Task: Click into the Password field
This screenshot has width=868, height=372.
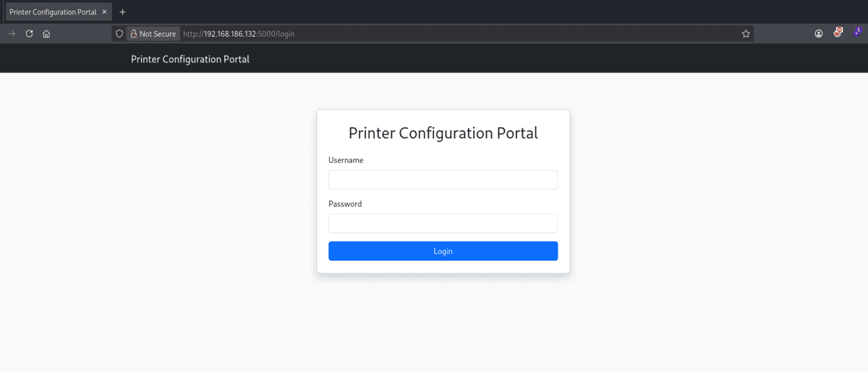Action: click(x=443, y=223)
